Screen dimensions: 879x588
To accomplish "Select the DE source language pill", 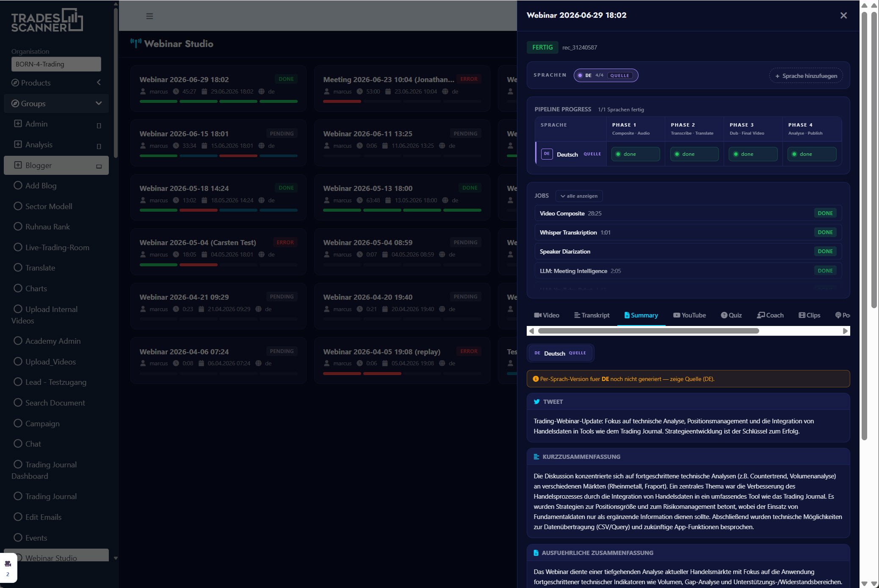I will (605, 75).
